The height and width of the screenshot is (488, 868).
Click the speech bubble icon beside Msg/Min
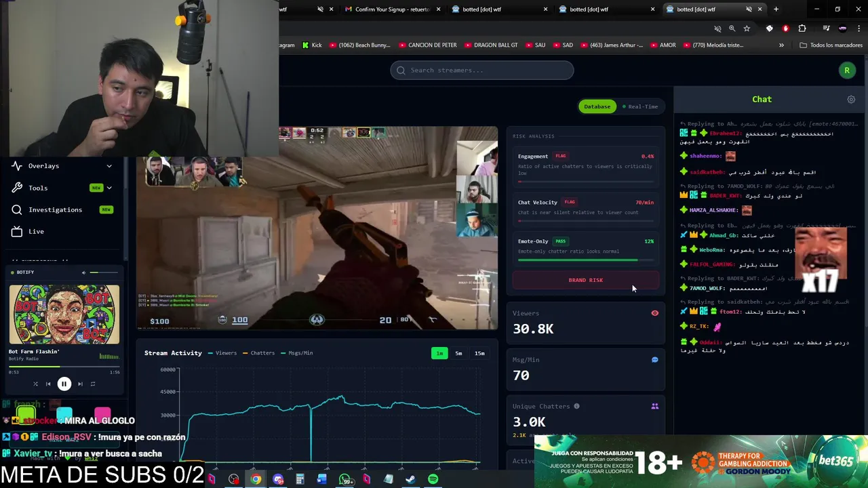[x=654, y=360]
